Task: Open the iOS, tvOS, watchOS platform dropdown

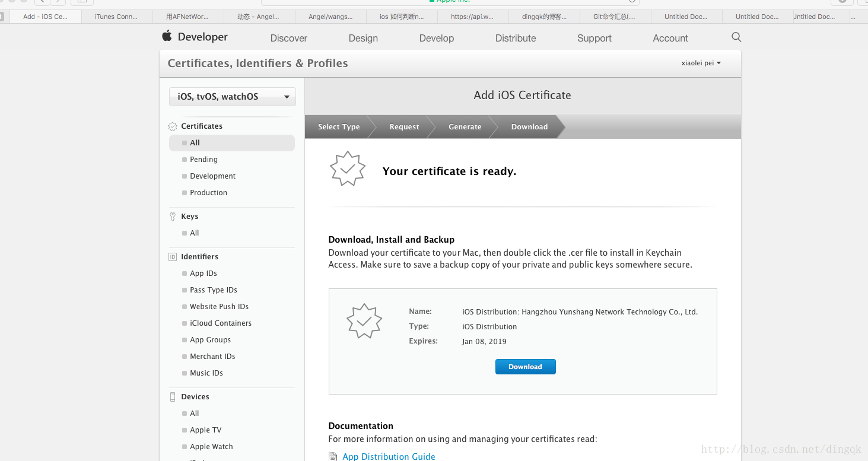Action: pyautogui.click(x=233, y=97)
